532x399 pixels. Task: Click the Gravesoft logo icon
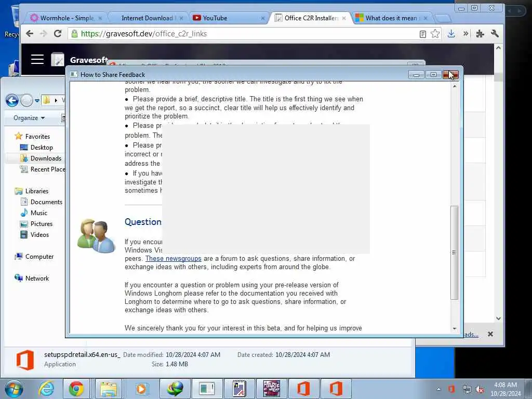point(58,59)
